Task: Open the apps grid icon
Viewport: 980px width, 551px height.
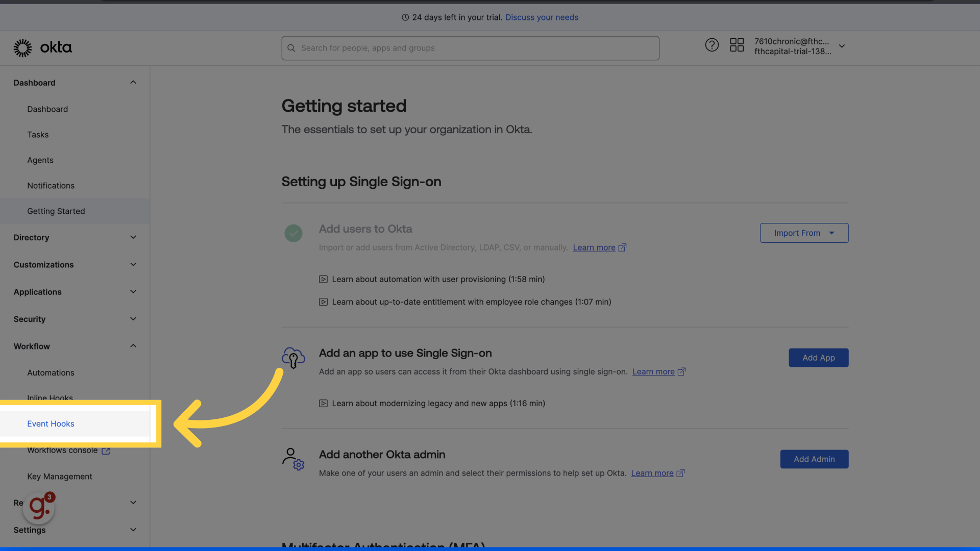Action: (737, 45)
